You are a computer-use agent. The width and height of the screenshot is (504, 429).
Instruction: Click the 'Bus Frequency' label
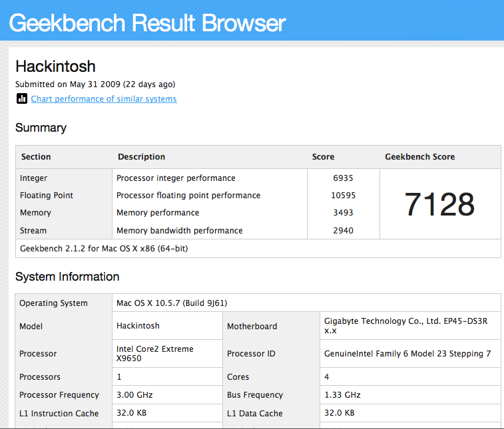click(255, 394)
